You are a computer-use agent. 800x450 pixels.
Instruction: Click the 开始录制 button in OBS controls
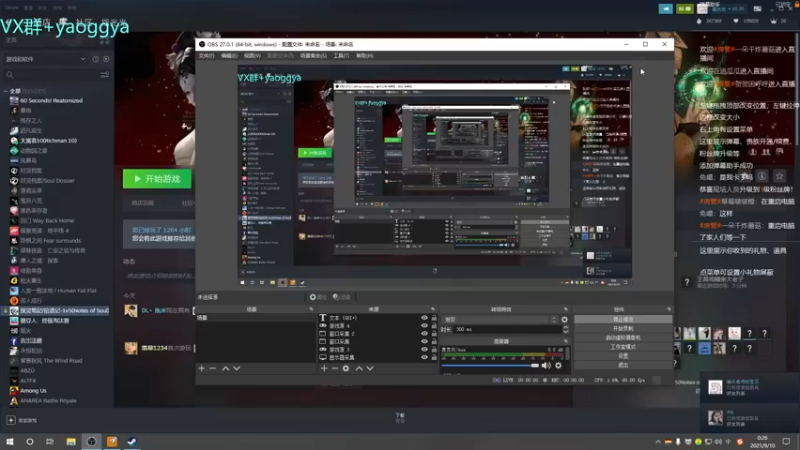pos(623,329)
